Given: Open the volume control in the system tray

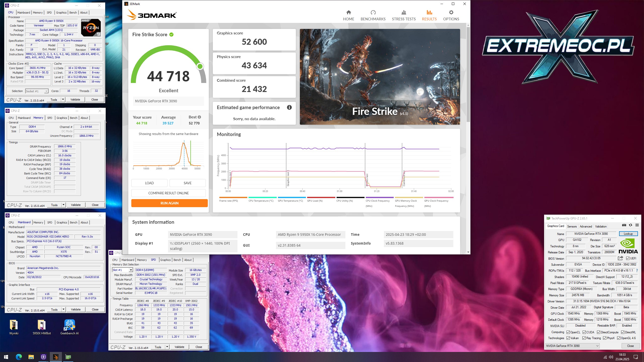Looking at the screenshot, I should tap(611, 357).
